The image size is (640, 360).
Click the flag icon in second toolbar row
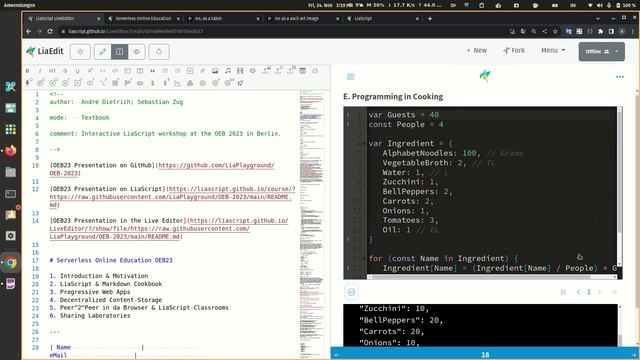(128, 83)
